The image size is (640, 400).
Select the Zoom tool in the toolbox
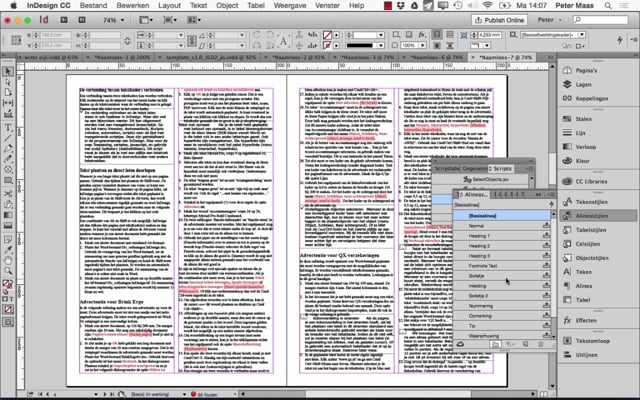coord(8,271)
